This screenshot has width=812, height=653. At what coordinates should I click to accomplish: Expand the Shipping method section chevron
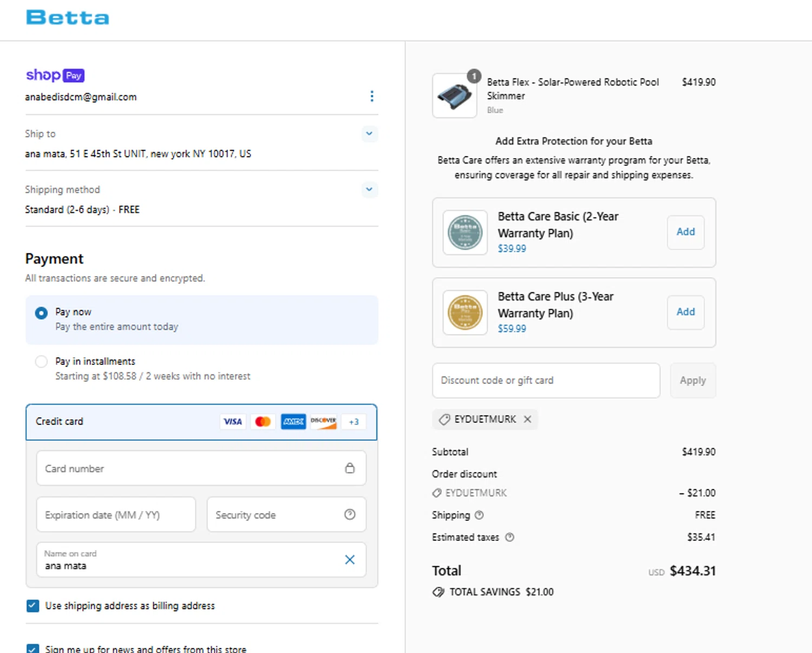pos(369,190)
